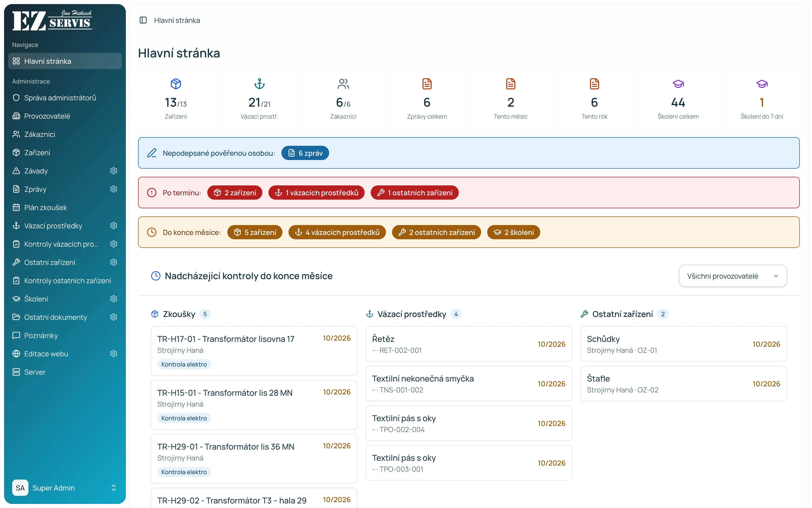Open Správa administrátorů menu item
The height and width of the screenshot is (508, 812).
[65, 98]
